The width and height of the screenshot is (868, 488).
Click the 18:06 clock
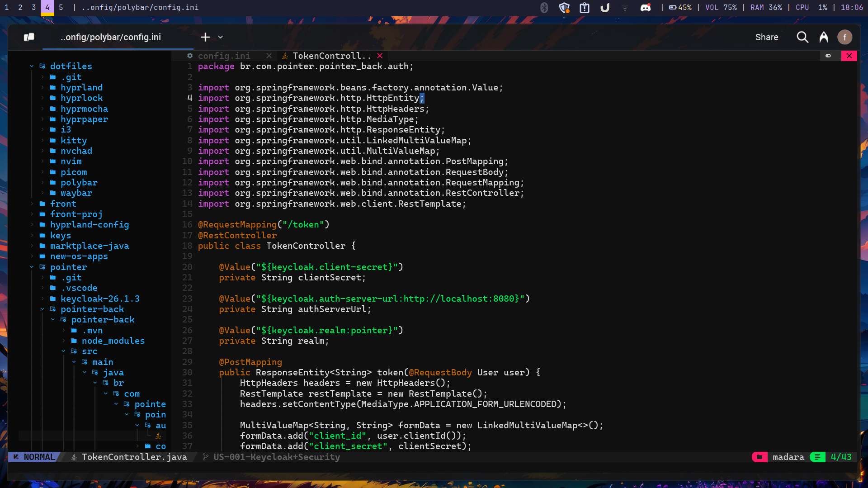(x=852, y=8)
